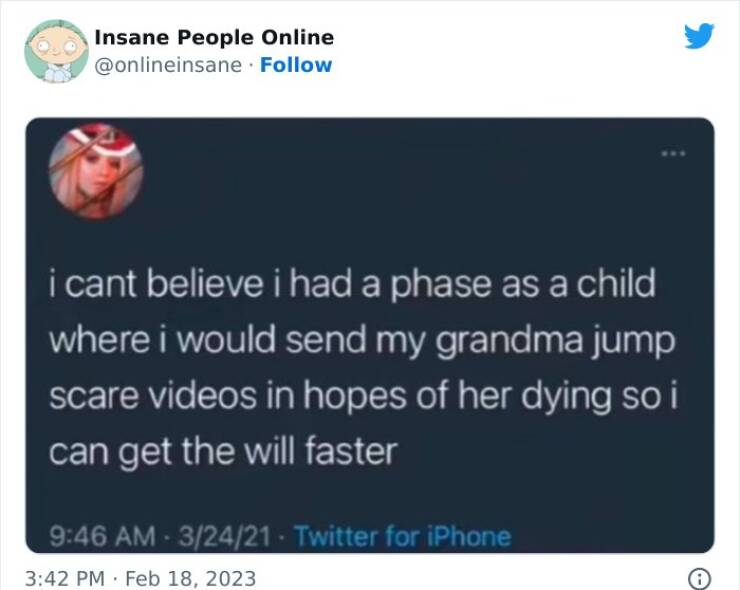The height and width of the screenshot is (590, 740).
Task: Click the Feb 18, 2023 post date
Action: pyautogui.click(x=191, y=578)
